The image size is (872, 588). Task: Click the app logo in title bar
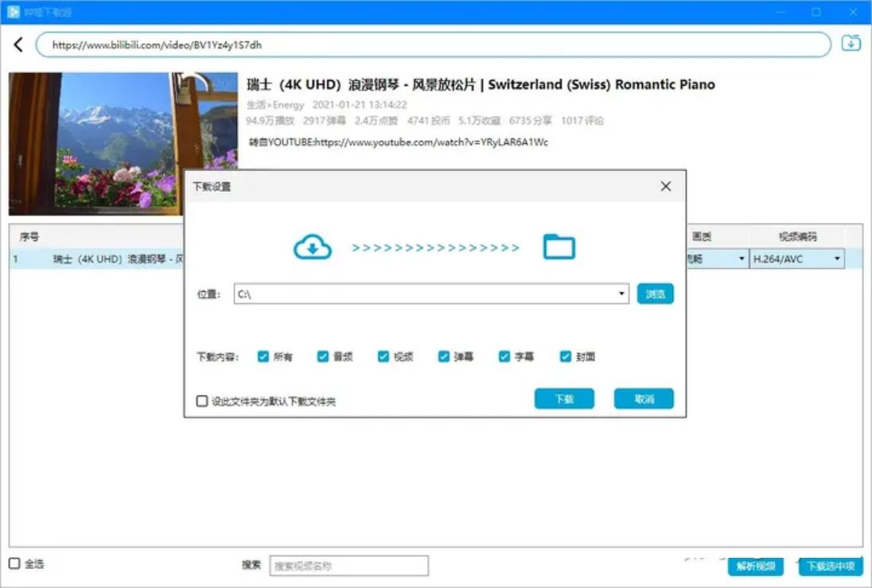[x=13, y=12]
